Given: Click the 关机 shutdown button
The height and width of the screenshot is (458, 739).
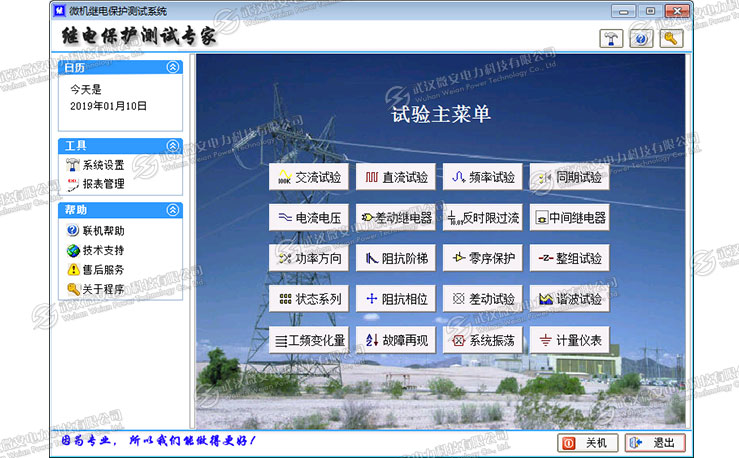Looking at the screenshot, I should pos(588,443).
